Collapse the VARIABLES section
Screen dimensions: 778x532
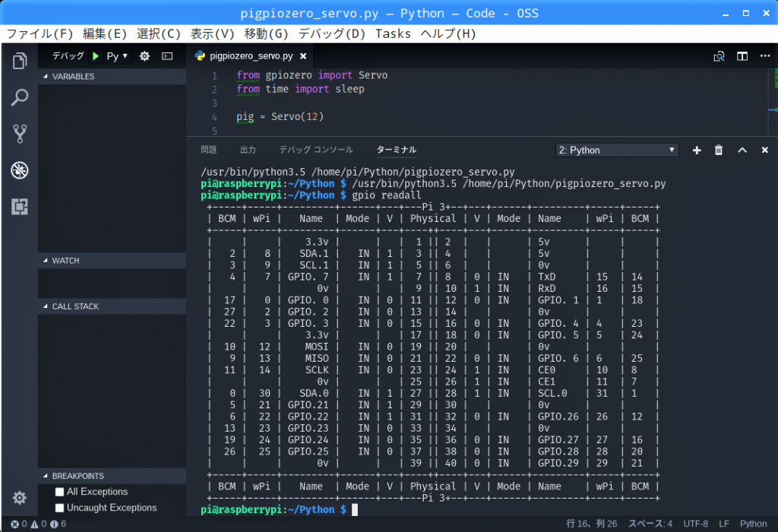[x=73, y=77]
